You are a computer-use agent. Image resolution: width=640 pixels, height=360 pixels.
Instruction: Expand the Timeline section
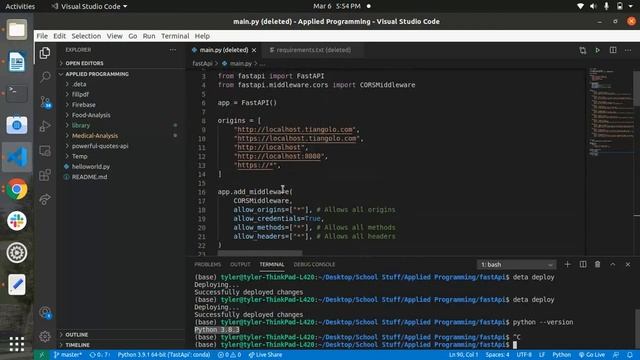point(121,345)
